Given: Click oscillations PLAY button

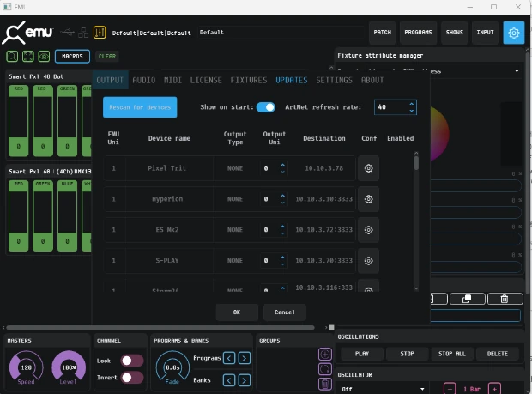Looking at the screenshot, I should click(x=362, y=354).
